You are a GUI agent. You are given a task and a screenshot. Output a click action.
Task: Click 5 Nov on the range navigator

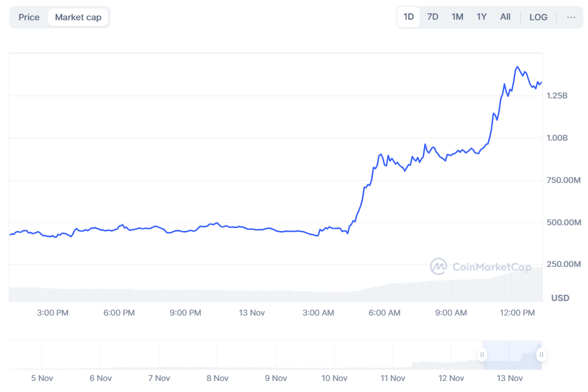point(42,378)
